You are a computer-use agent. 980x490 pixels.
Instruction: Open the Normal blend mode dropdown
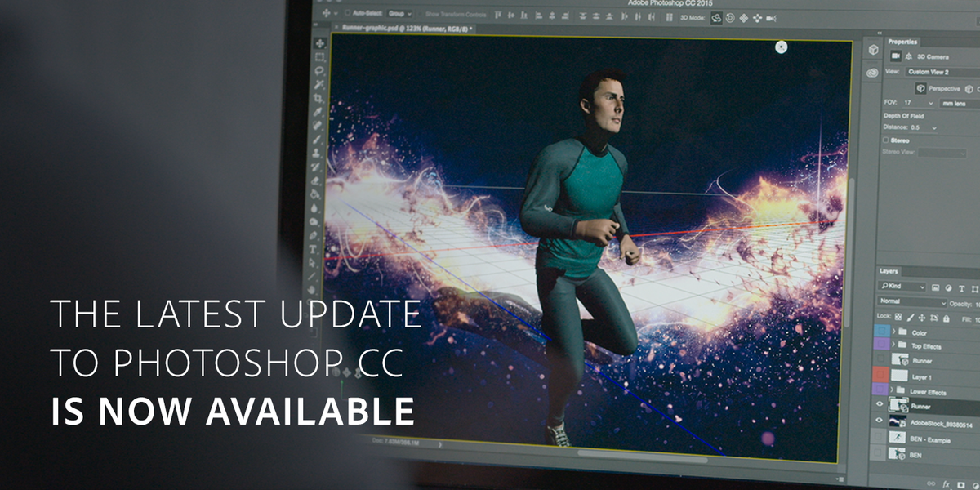(911, 301)
